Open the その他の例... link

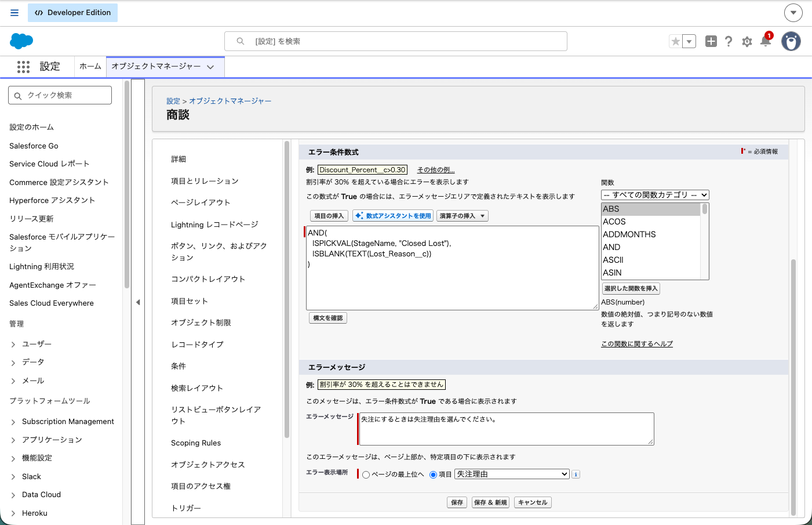tap(436, 170)
